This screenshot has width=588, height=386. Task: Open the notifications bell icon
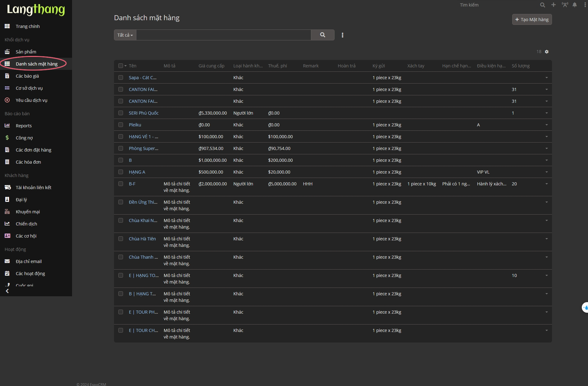pyautogui.click(x=575, y=5)
